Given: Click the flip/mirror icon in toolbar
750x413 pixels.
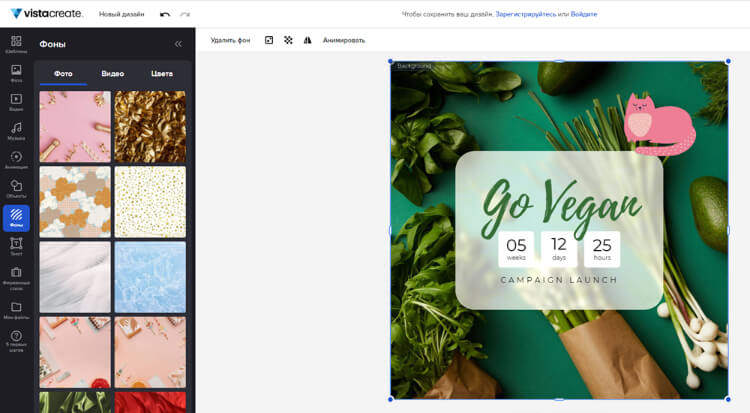Looking at the screenshot, I should pos(308,40).
